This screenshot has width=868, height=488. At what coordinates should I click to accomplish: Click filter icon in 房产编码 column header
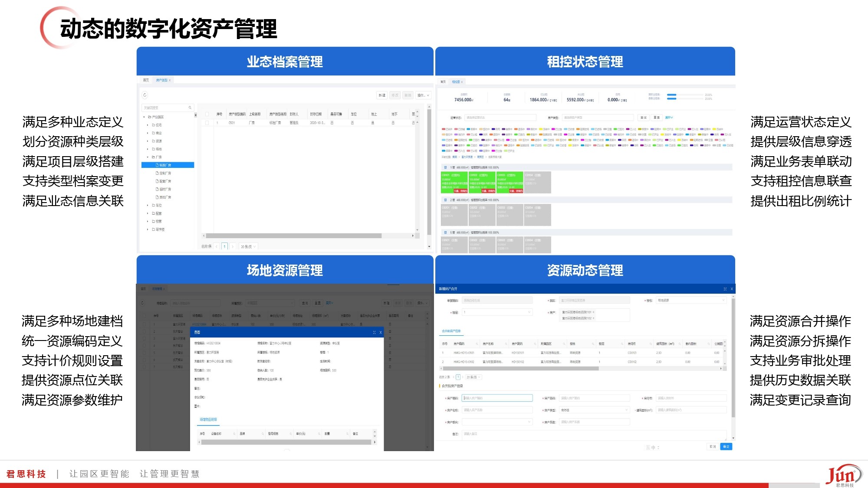point(477,344)
